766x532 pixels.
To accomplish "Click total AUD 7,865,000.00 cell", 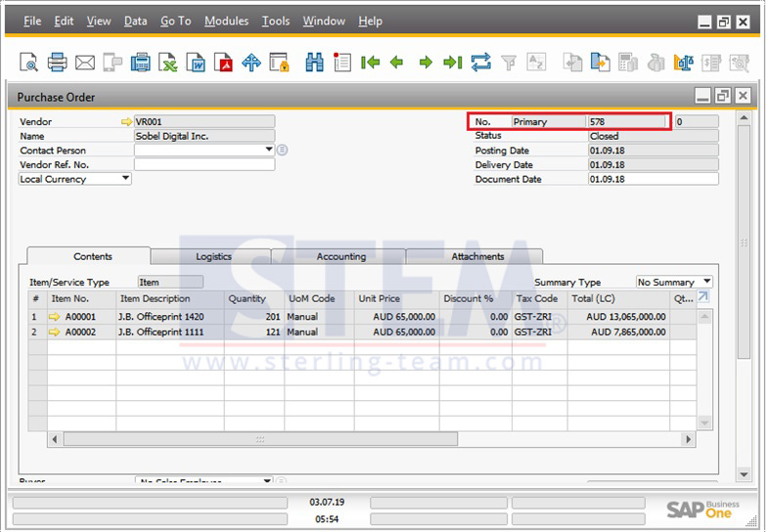I will [x=618, y=332].
